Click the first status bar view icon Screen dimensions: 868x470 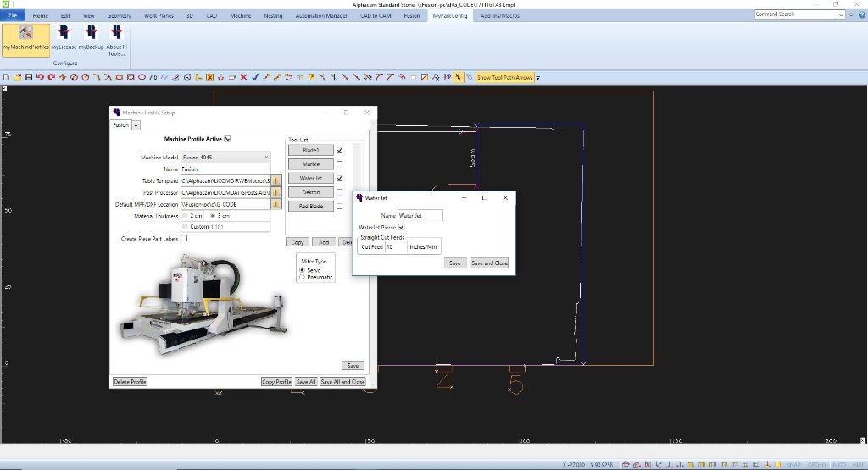click(626, 464)
